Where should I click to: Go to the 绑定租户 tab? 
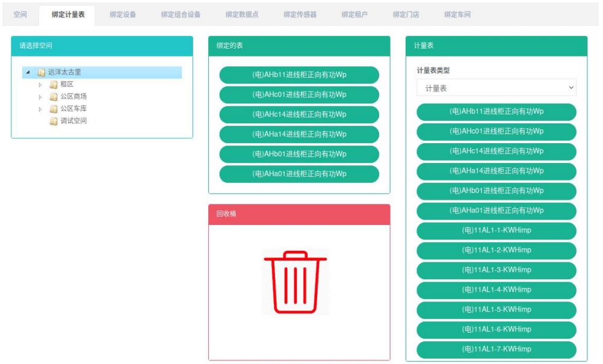pos(354,14)
